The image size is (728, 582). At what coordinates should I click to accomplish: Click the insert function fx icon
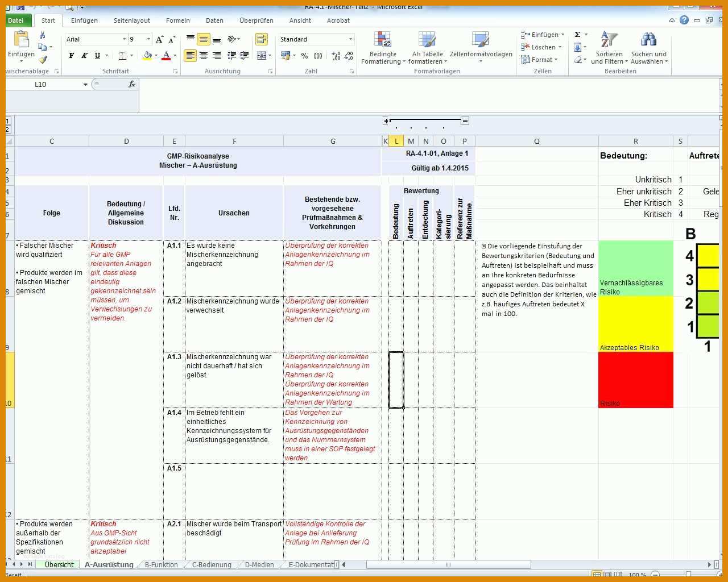coord(132,84)
